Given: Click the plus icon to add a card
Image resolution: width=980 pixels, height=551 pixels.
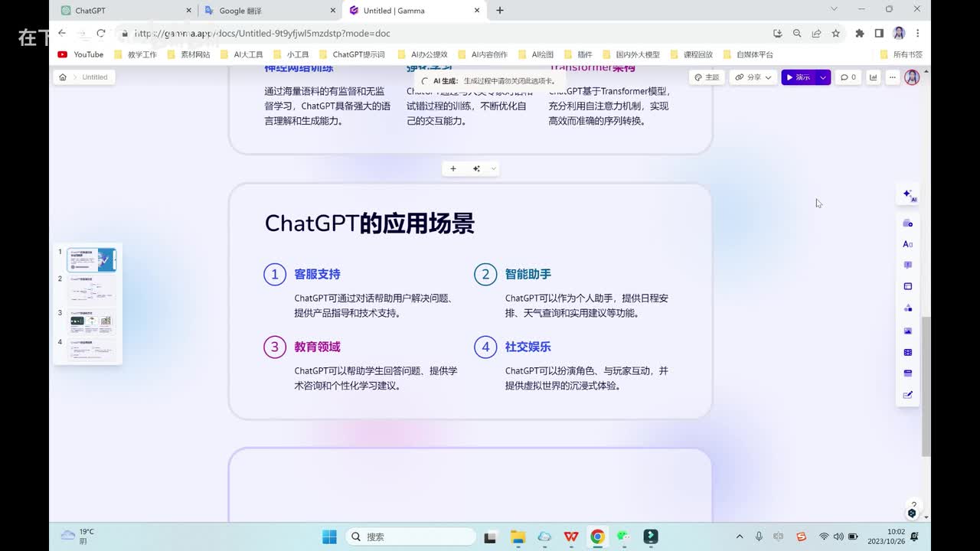Looking at the screenshot, I should pos(452,168).
